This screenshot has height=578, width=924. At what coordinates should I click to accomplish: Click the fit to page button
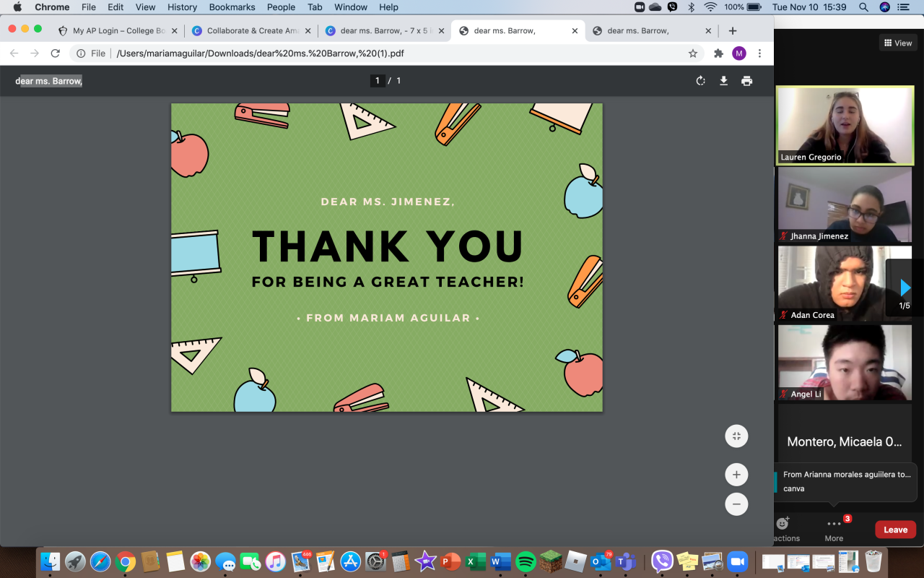click(x=736, y=436)
